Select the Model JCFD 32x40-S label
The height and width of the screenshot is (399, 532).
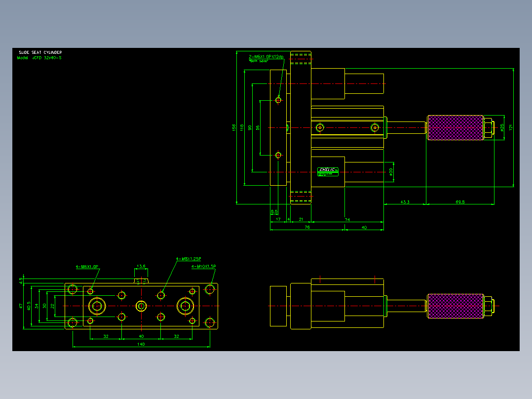click(x=39, y=58)
